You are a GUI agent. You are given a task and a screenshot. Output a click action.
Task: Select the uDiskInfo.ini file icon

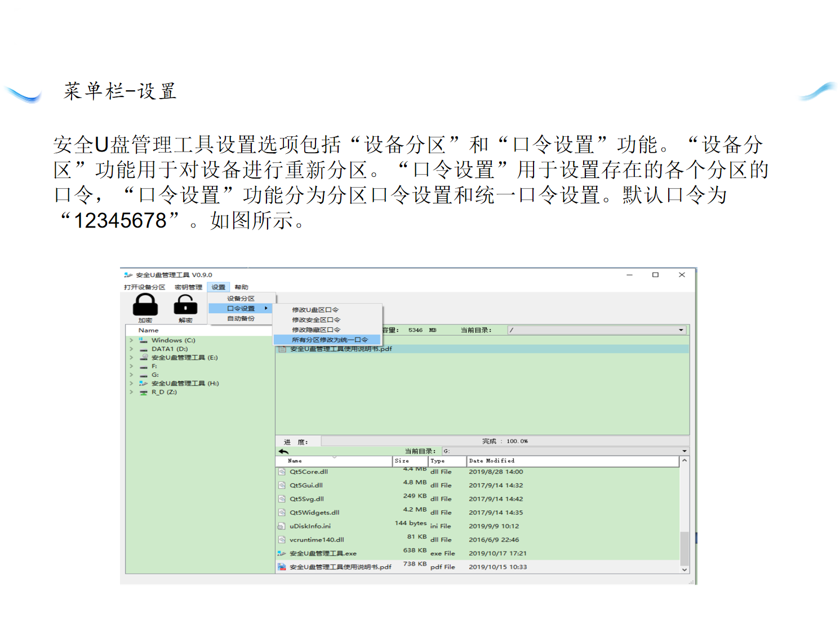tap(282, 526)
